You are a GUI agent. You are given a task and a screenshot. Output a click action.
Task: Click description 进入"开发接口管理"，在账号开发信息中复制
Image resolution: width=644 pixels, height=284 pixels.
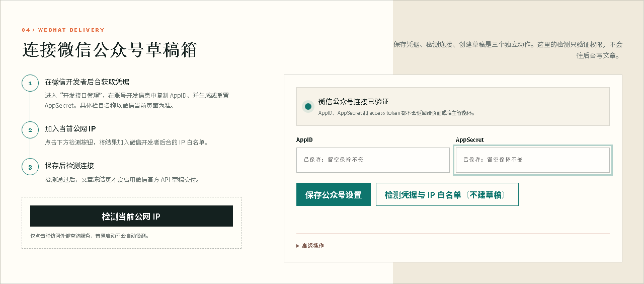[x=137, y=100]
